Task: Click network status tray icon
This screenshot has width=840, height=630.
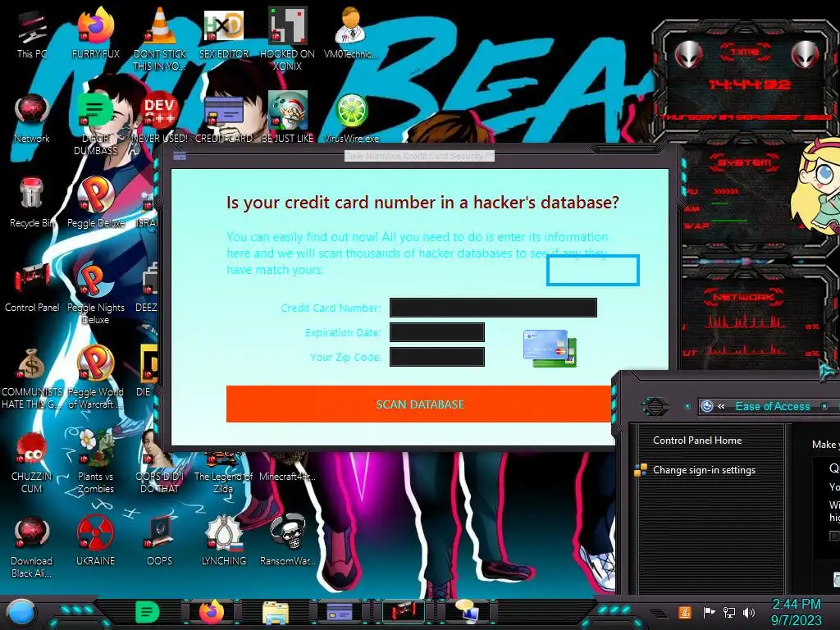Action: 729,612
